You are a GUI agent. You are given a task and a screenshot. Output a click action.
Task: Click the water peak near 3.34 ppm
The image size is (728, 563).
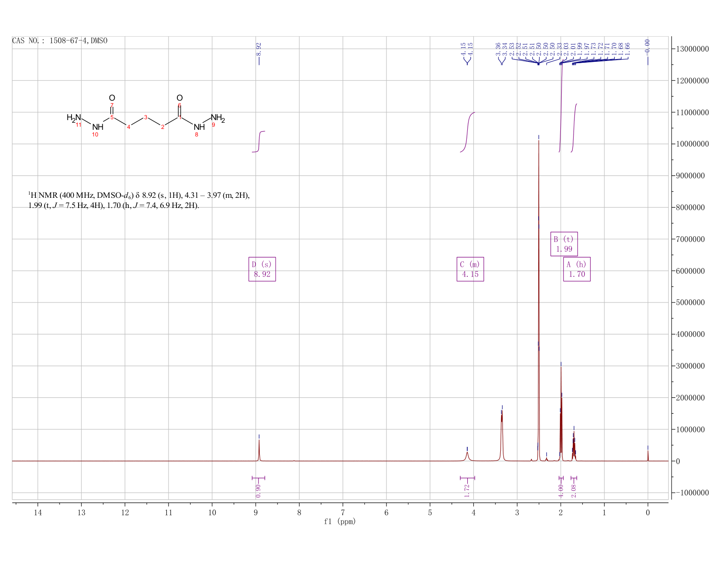[502, 437]
